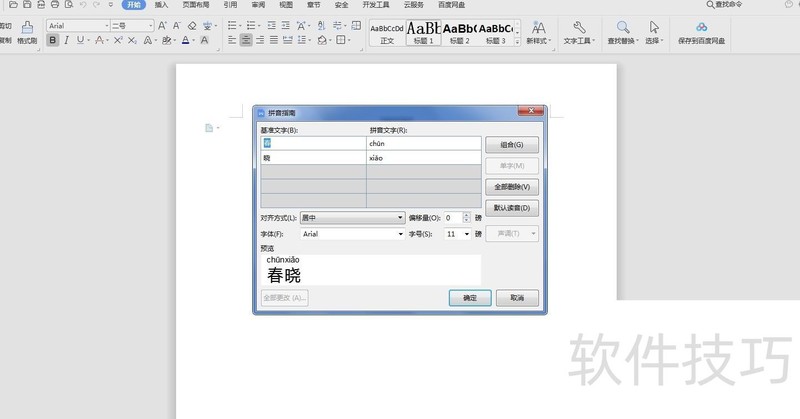Decrease paragraph indent
Screen dimensions: 800x419
271,25
